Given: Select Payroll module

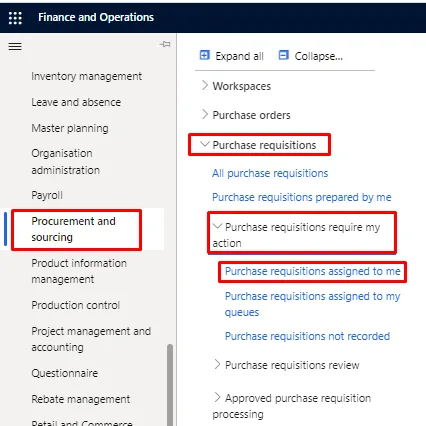Looking at the screenshot, I should pyautogui.click(x=47, y=195).
